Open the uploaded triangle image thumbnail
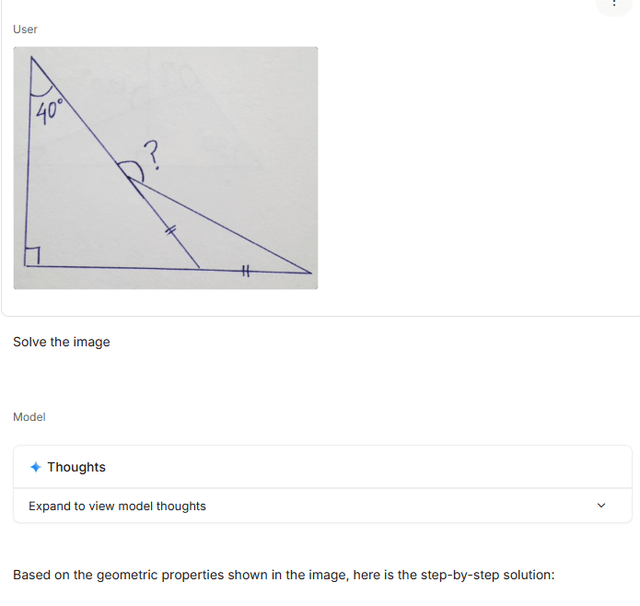640x606 pixels. [165, 168]
